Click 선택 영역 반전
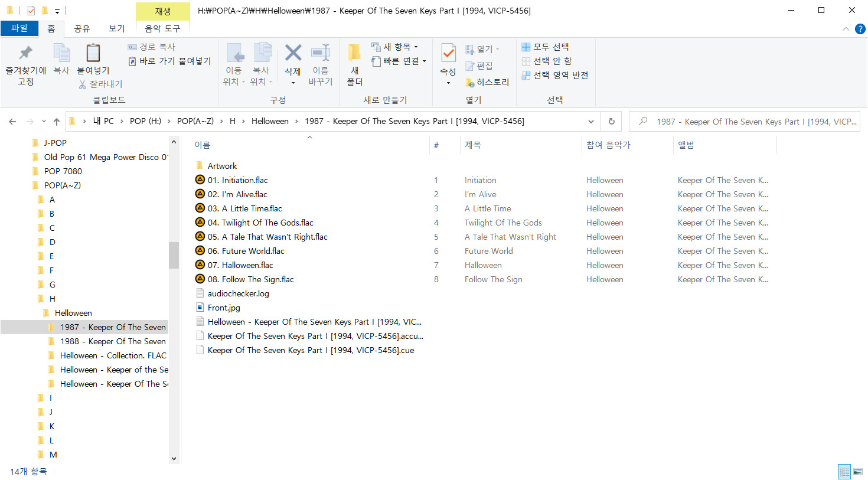Viewport: 868px width, 480px height. 555,75
